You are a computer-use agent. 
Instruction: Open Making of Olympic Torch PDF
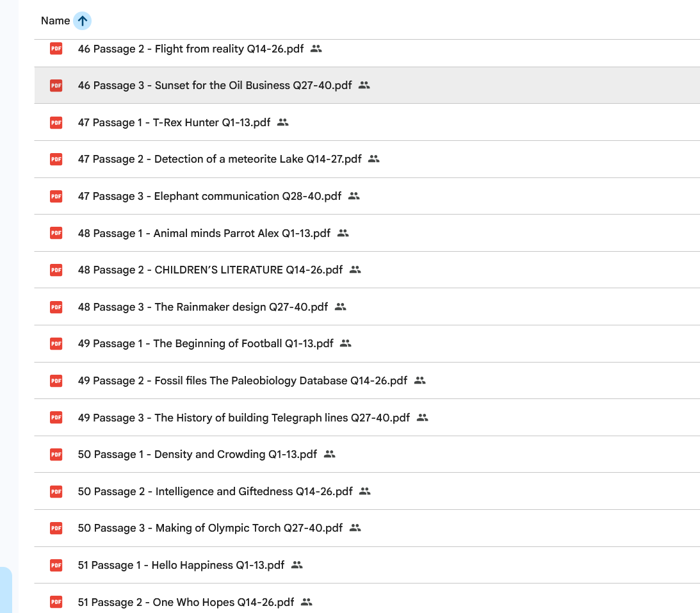point(210,528)
